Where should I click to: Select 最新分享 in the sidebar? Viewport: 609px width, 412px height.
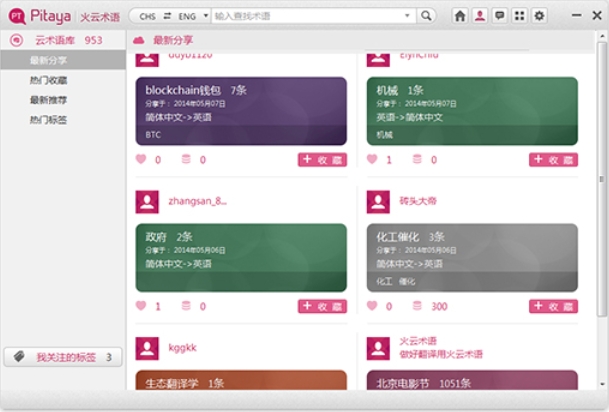pos(63,60)
